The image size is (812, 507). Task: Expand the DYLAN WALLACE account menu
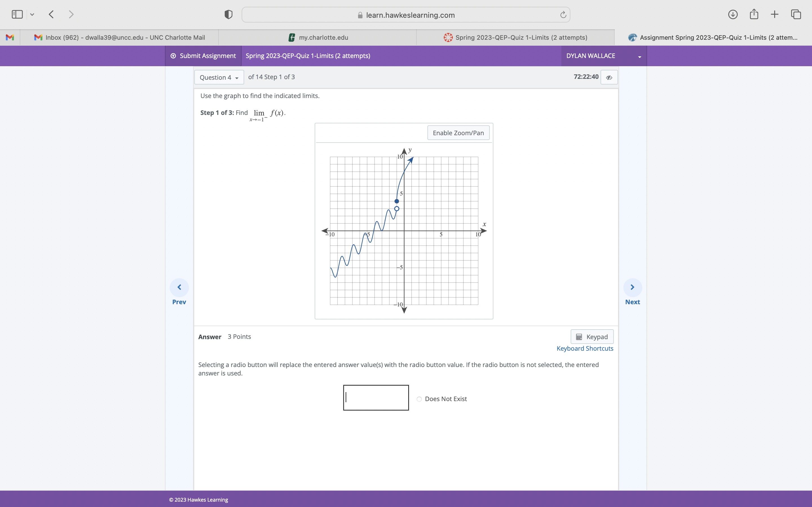coord(639,56)
